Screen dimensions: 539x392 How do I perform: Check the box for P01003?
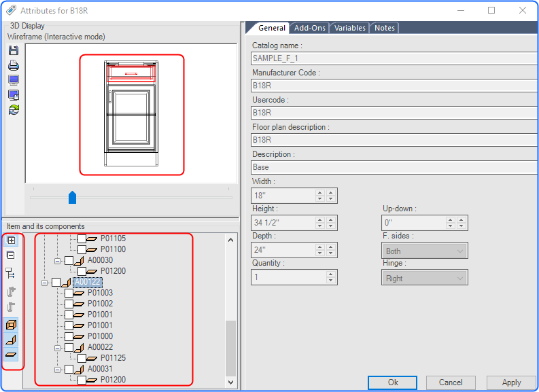[69, 293]
